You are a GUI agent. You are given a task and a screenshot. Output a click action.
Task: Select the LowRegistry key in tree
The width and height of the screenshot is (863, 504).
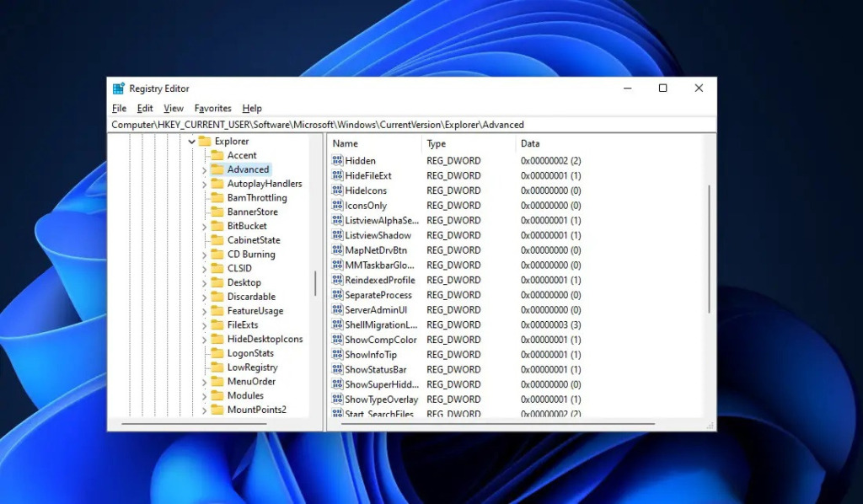tap(252, 367)
